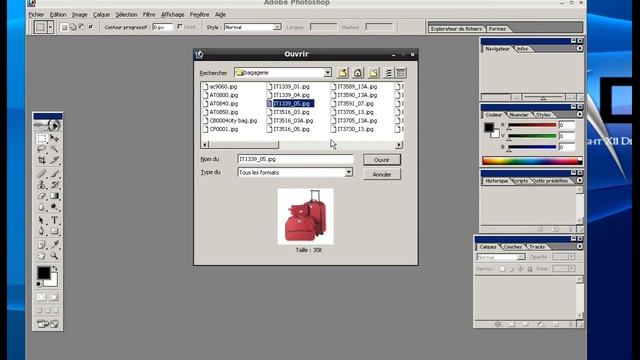Viewport: 640px width, 360px height.
Task: Switch to list view in Ouvrir dialog
Action: [388, 73]
